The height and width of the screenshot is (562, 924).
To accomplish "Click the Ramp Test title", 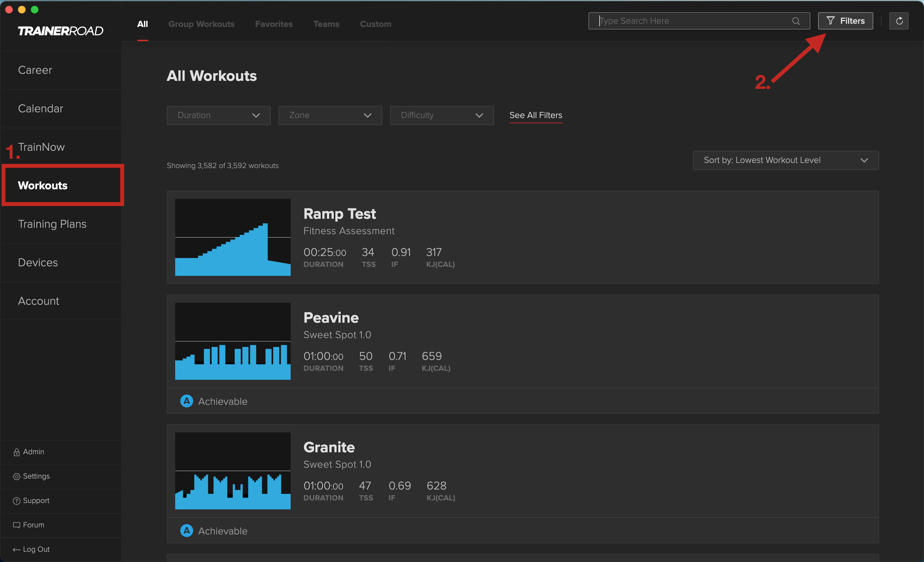I will click(339, 214).
